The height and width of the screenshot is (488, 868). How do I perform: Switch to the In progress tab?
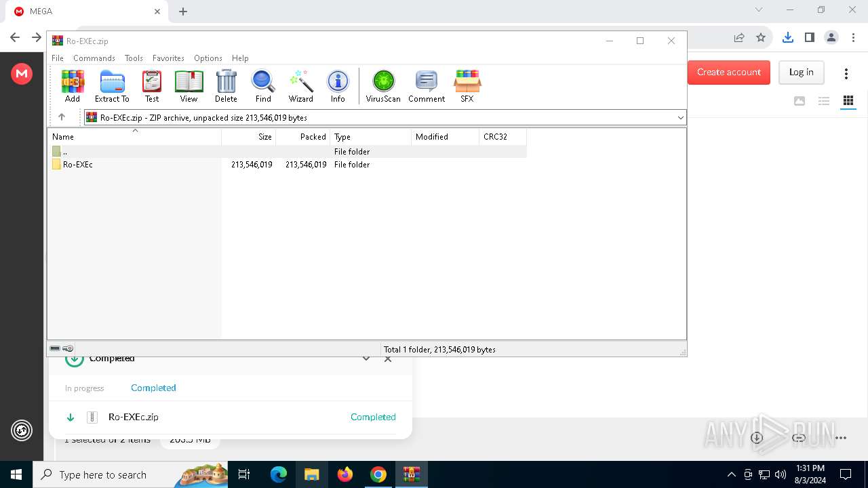click(85, 388)
